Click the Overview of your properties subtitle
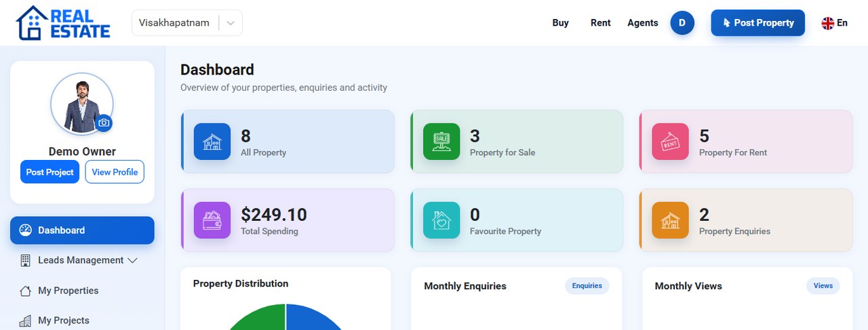The height and width of the screenshot is (330, 868). coord(283,87)
